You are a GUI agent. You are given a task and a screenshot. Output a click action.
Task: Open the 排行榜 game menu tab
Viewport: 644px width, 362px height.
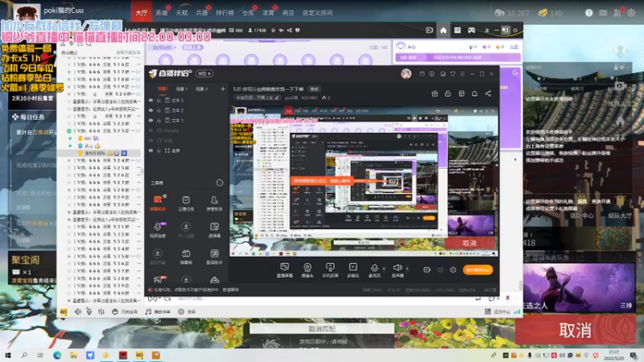click(x=225, y=13)
